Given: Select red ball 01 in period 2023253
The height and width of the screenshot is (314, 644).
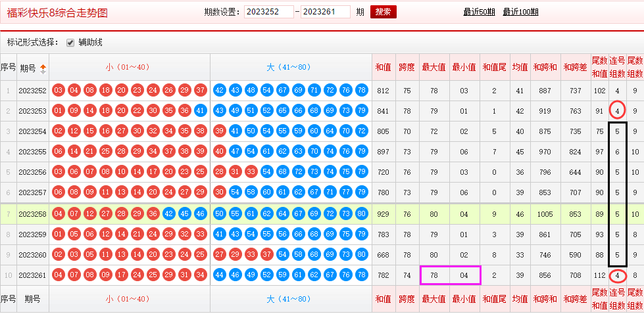Looking at the screenshot, I should (58, 112).
